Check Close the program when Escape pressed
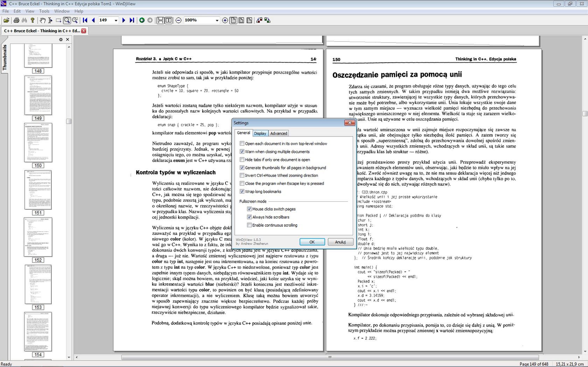This screenshot has width=588, height=367. point(242,183)
